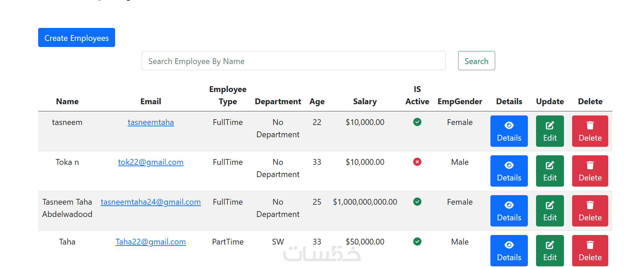Click the green active checkmark for tasneem

coord(417,122)
